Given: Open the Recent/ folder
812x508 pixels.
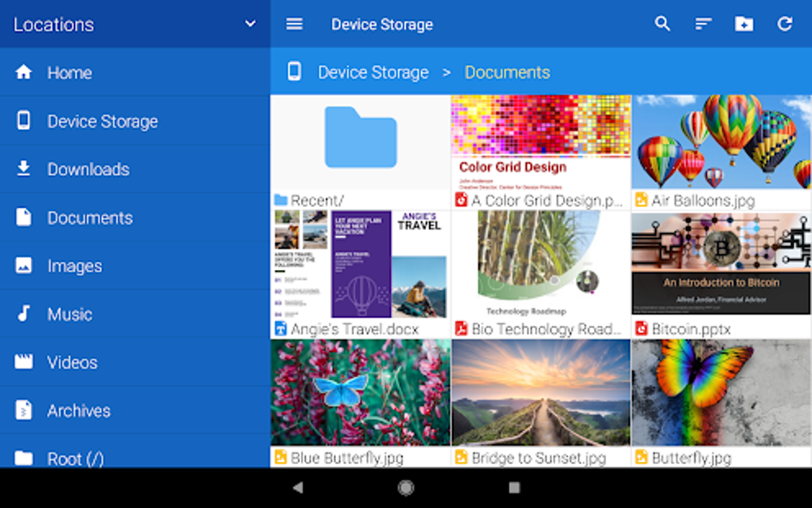Looking at the screenshot, I should coord(360,143).
